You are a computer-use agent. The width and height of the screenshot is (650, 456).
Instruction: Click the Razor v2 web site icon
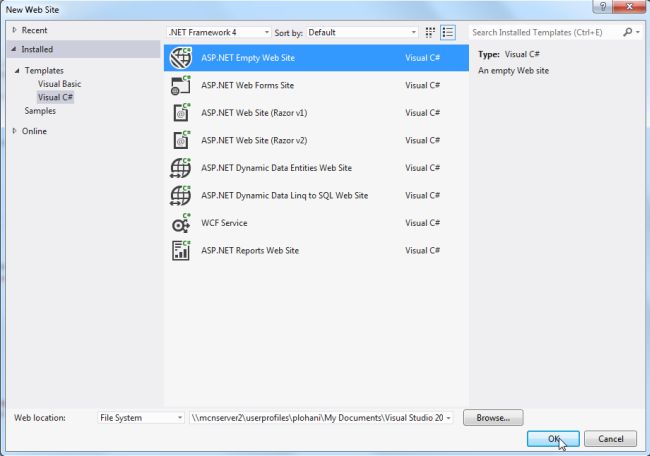coord(181,140)
